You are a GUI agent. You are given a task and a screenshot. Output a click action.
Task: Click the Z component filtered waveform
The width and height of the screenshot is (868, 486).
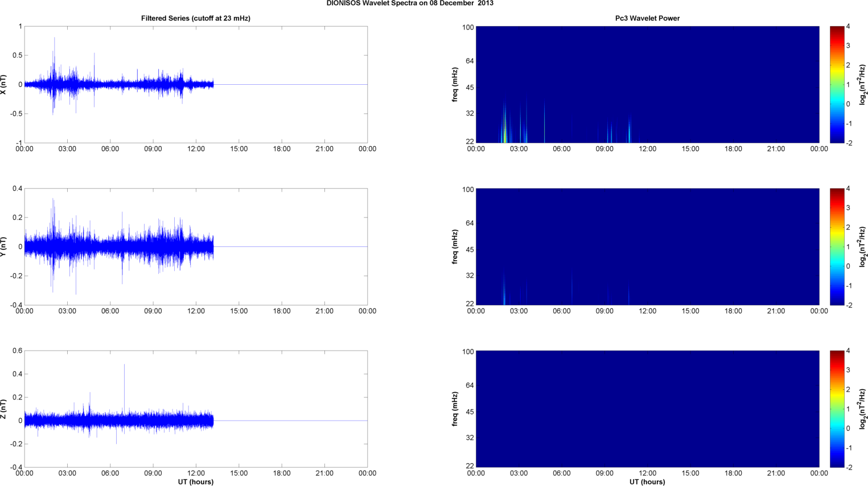(x=118, y=421)
